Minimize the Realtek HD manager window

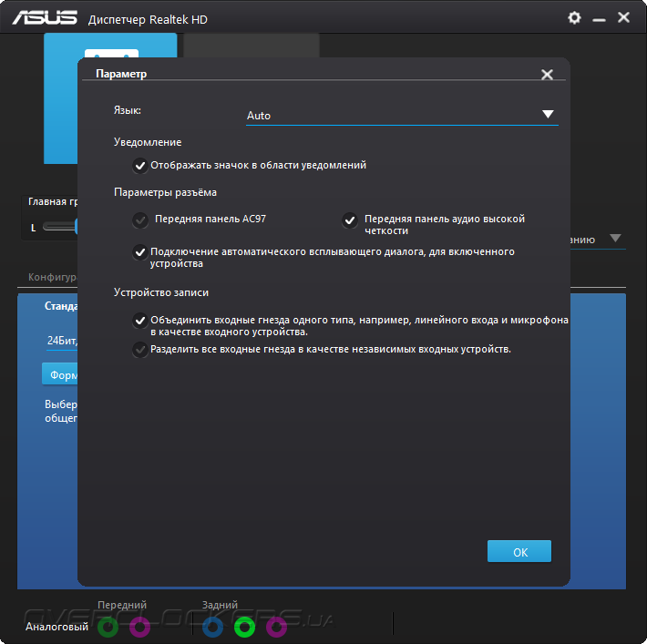[599, 19]
